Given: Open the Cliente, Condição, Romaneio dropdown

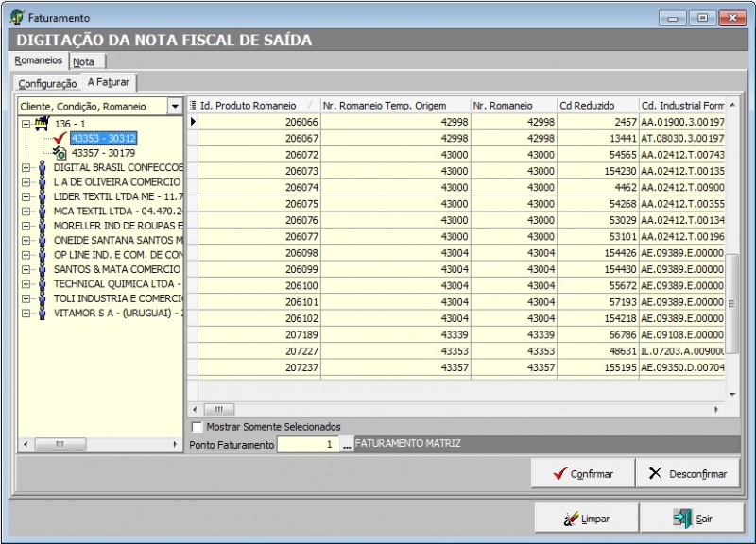Looking at the screenshot, I should 173,106.
